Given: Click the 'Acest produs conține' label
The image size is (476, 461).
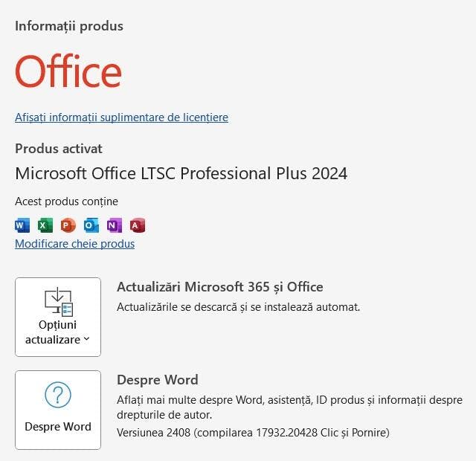Looking at the screenshot, I should 66,202.
